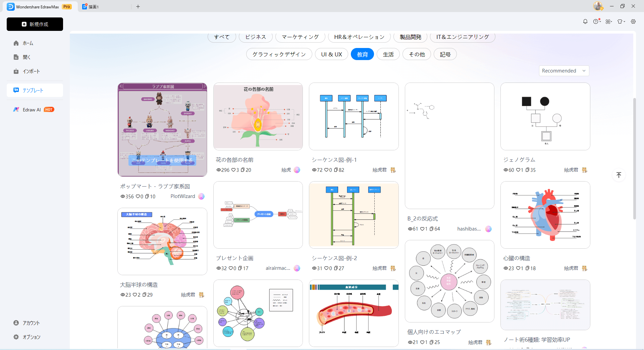Screen dimensions: 644x350
Task: Use the ラブブ家系図 template button
Action: coord(162,160)
